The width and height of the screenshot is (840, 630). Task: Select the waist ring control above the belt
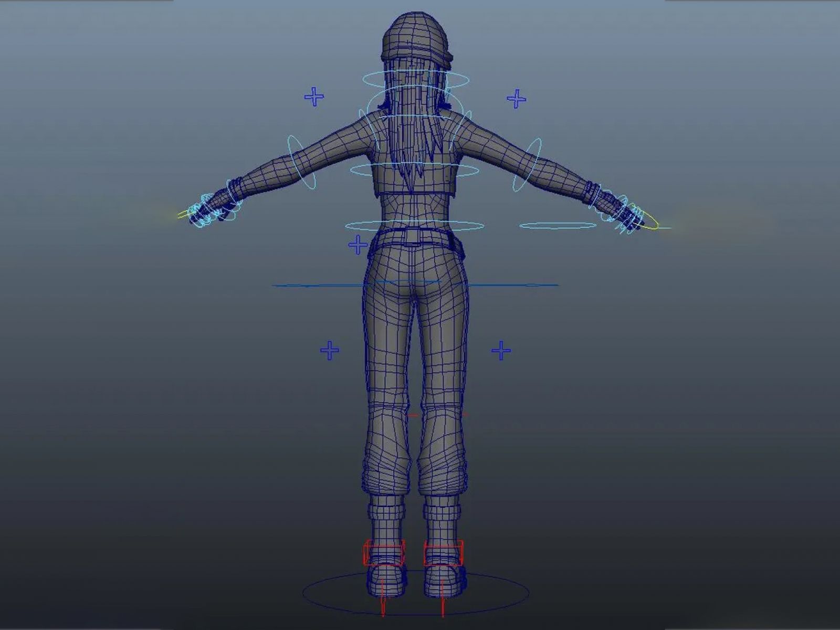tap(414, 226)
